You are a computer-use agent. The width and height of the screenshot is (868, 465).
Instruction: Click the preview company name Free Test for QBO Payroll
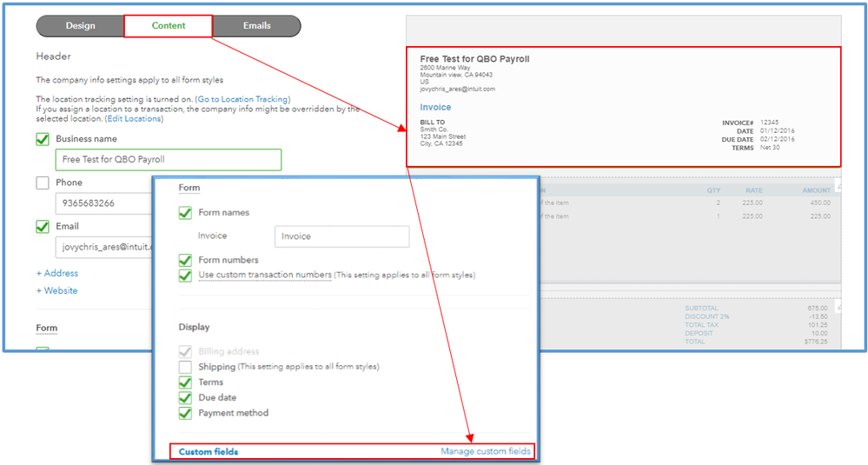474,59
